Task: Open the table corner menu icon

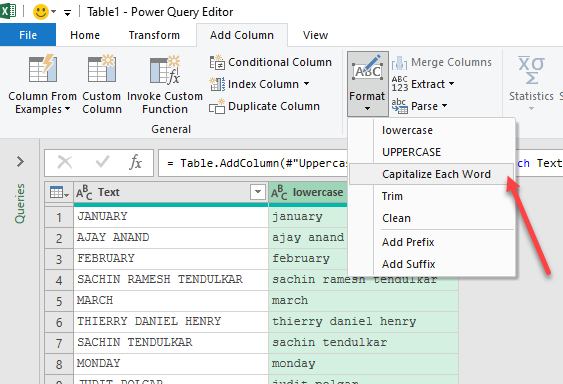Action: (x=59, y=193)
